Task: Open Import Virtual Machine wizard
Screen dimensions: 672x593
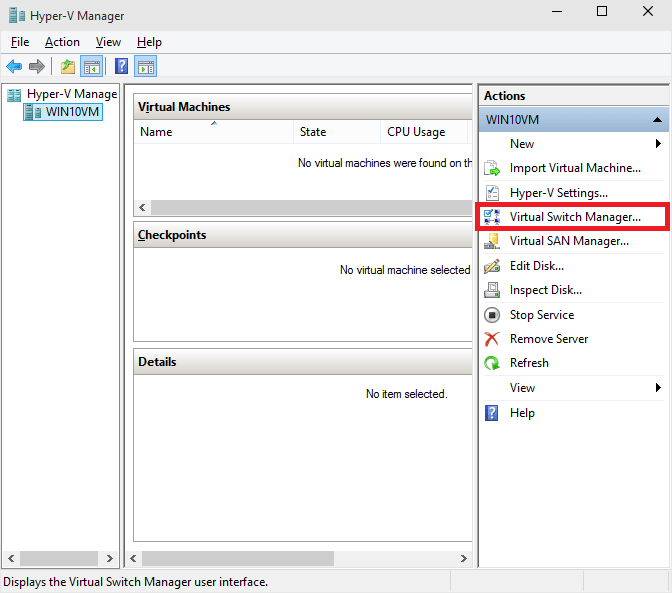Action: pos(575,168)
